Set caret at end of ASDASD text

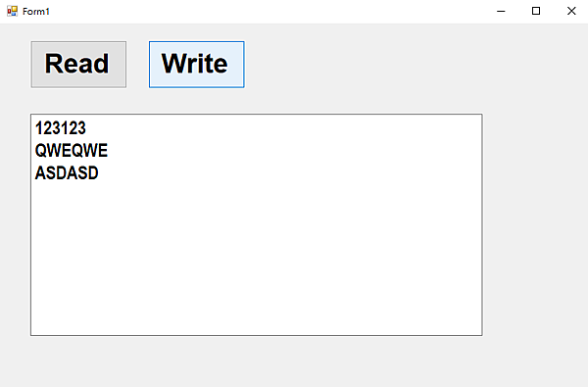pyautogui.click(x=99, y=173)
